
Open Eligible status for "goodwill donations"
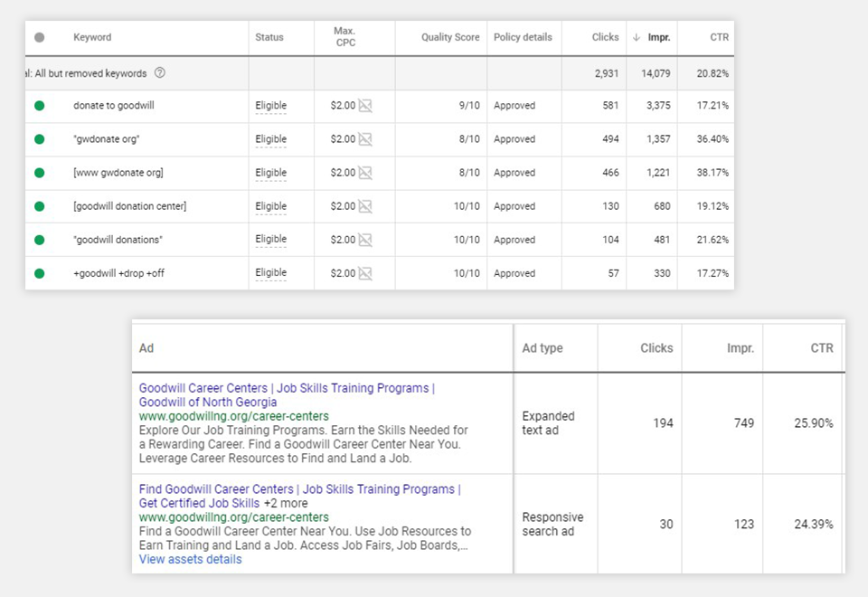pos(270,239)
